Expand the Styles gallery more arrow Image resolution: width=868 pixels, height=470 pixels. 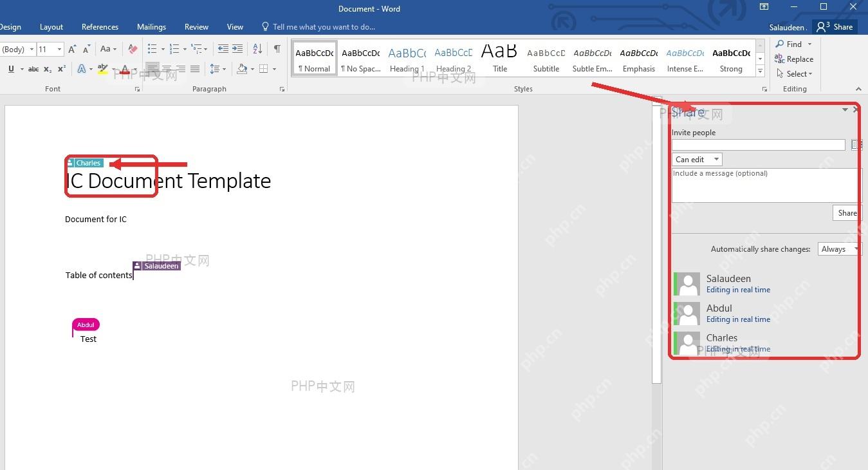(760, 71)
